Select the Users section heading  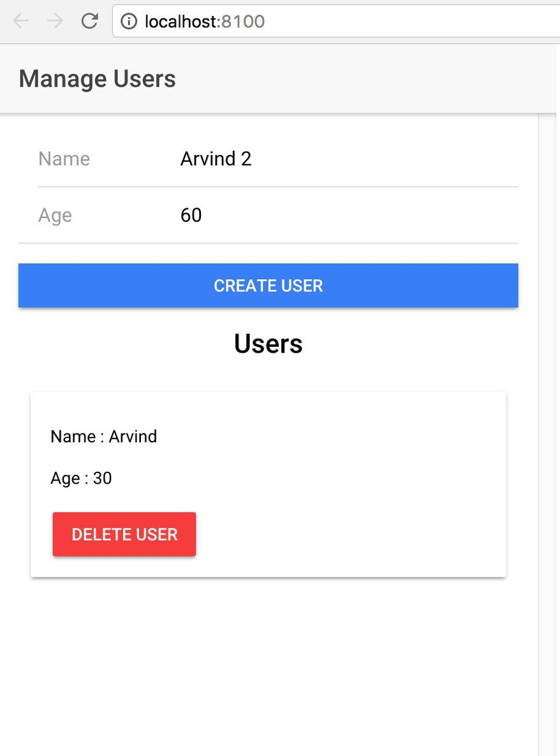pos(268,344)
